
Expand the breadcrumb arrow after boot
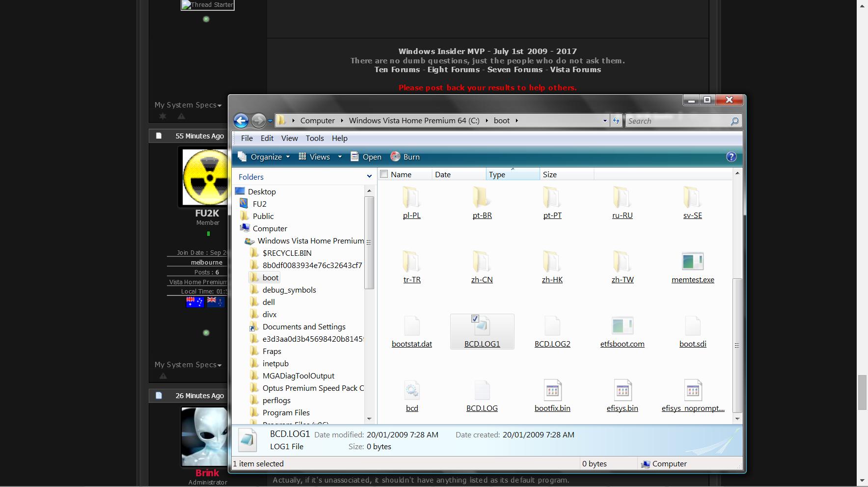click(516, 121)
